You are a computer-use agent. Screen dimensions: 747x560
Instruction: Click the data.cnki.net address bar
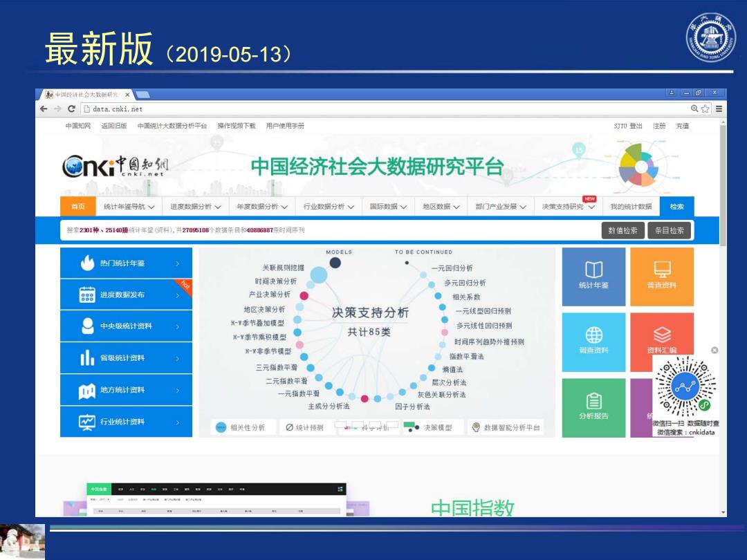(386, 109)
